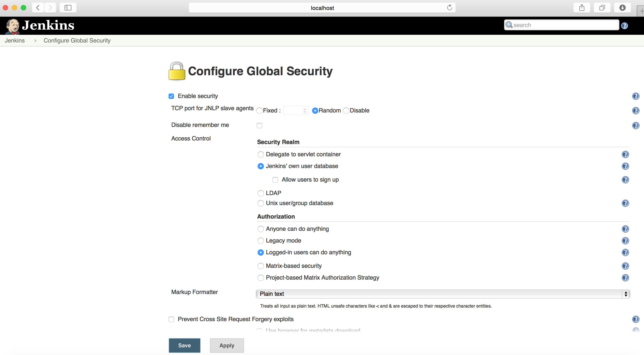Enable Allow users to sign up
644x355 pixels.
click(x=275, y=180)
